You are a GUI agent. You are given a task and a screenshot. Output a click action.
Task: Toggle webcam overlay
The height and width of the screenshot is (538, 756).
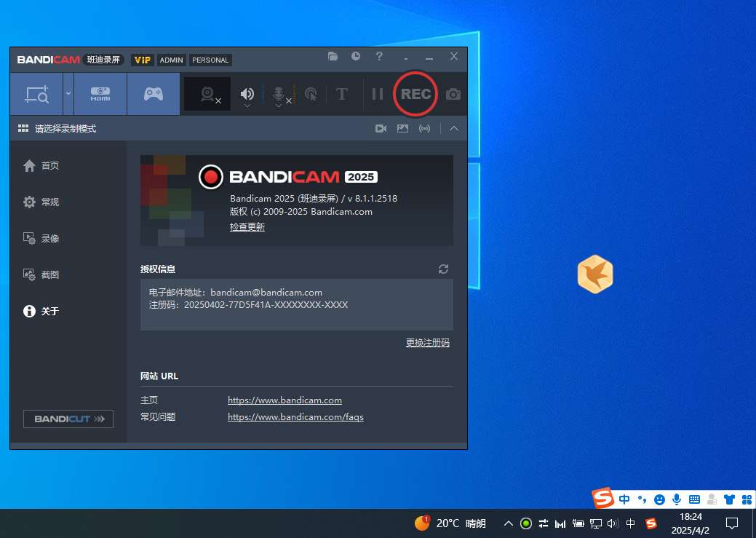(x=208, y=94)
